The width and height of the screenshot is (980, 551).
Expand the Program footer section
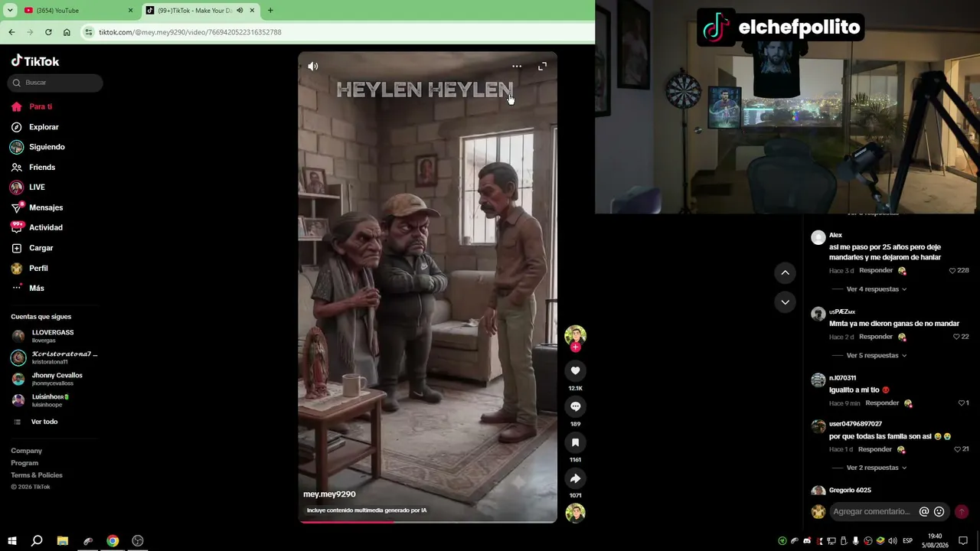tap(24, 463)
